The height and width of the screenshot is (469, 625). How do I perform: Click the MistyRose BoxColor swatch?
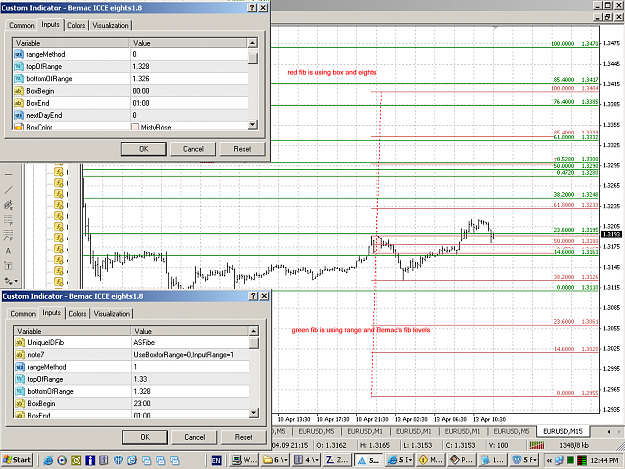135,127
